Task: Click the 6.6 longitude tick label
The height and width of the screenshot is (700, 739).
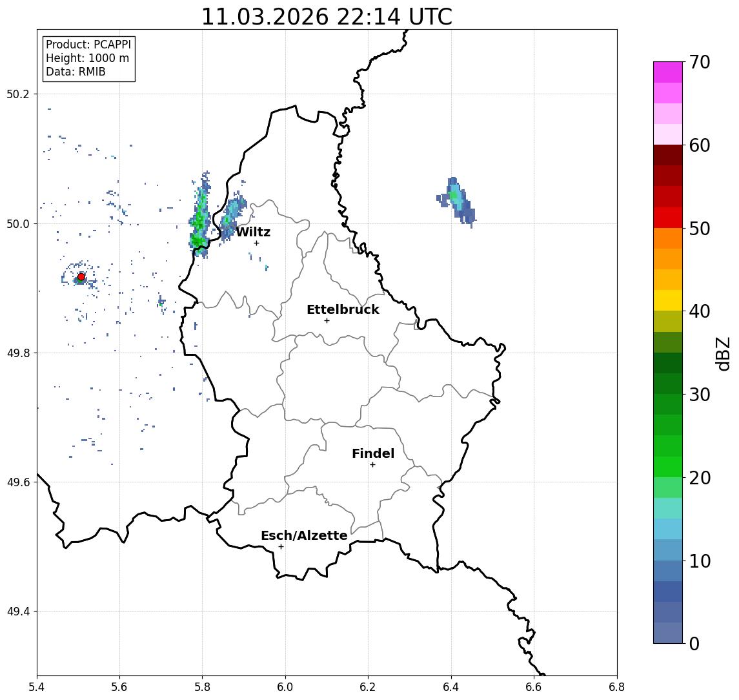Action: (534, 687)
